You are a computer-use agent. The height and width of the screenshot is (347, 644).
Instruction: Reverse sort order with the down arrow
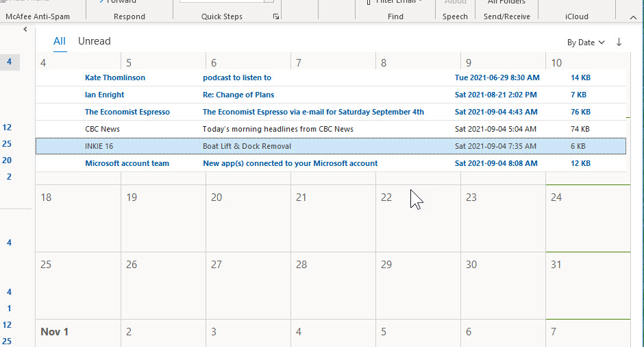(x=619, y=42)
